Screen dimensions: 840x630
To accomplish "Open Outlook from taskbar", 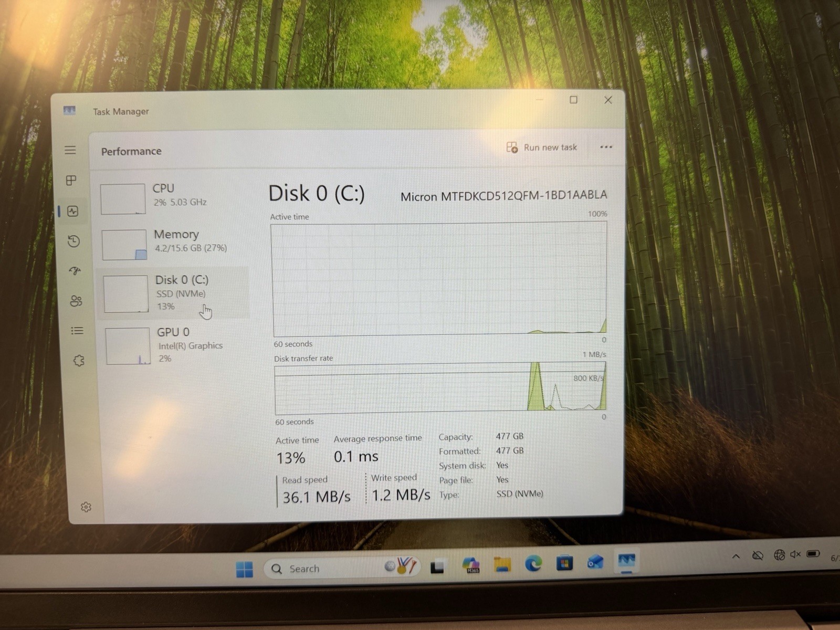I will [x=595, y=562].
